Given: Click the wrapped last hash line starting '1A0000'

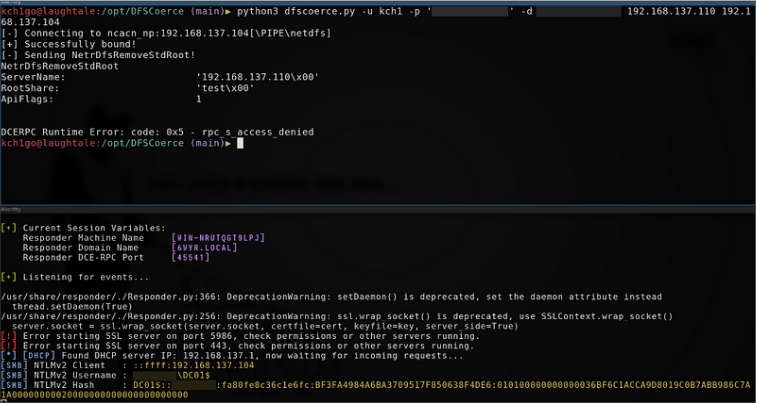Looking at the screenshot, I should pyautogui.click(x=94, y=395).
